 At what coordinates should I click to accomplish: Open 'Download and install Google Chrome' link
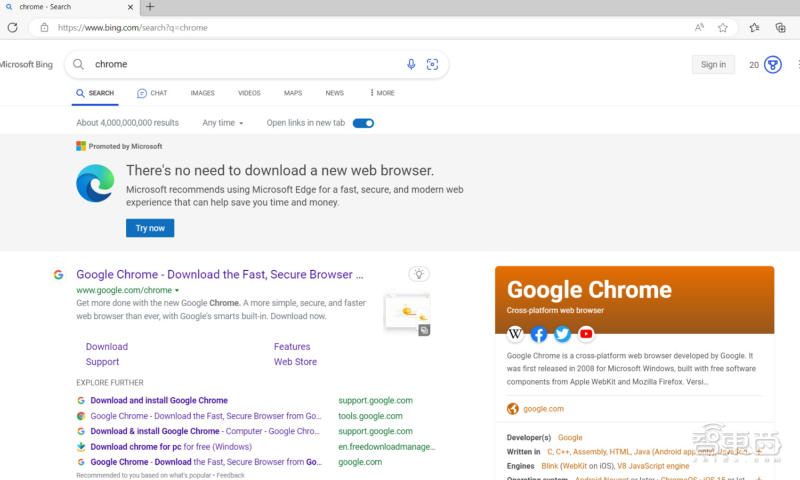click(x=159, y=400)
